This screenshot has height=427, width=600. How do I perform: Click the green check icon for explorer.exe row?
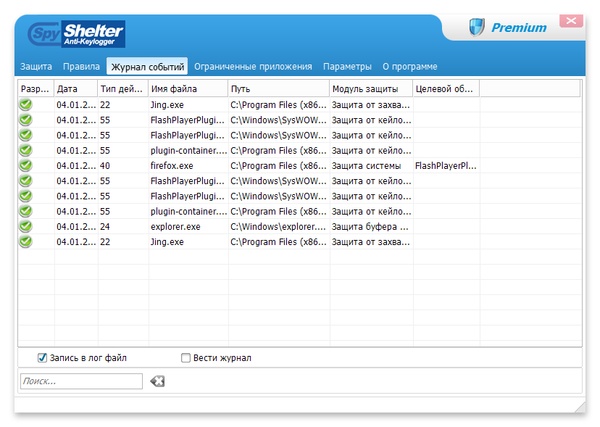[26, 227]
